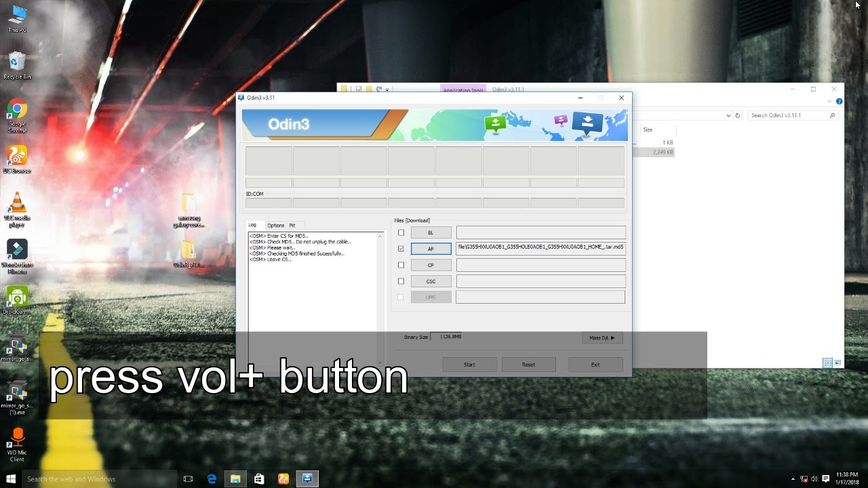This screenshot has width=868, height=488.
Task: Enable the CP file checkbox
Action: pos(401,265)
